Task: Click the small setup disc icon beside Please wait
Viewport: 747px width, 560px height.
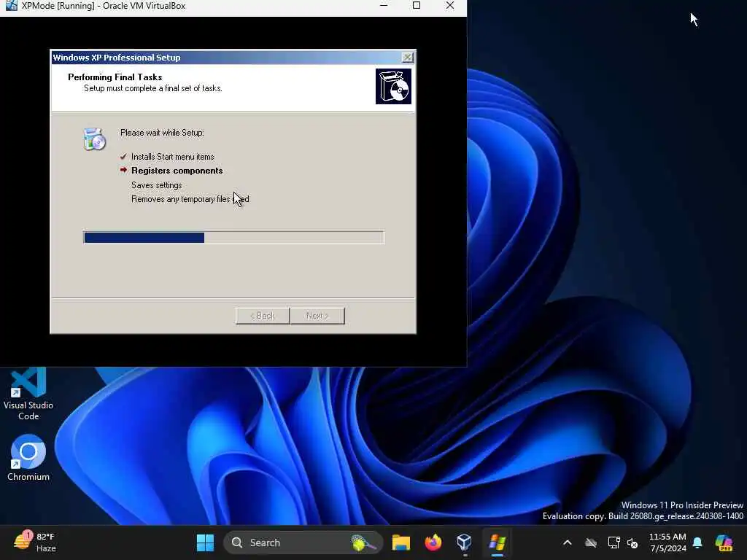Action: [94, 139]
